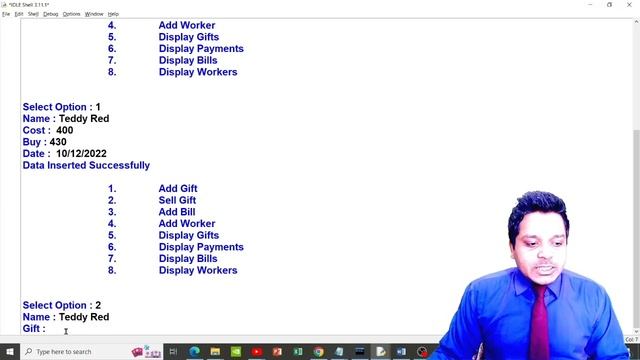Screen dimensions: 640x360
Task: Click the 'Cost : 400' line
Action: (48, 130)
